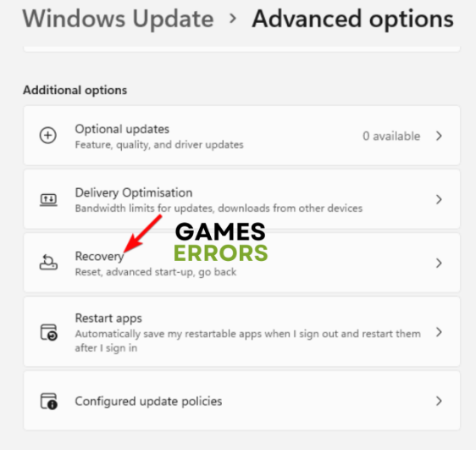The width and height of the screenshot is (476, 450).
Task: Open Configured update policies label
Action: point(148,402)
